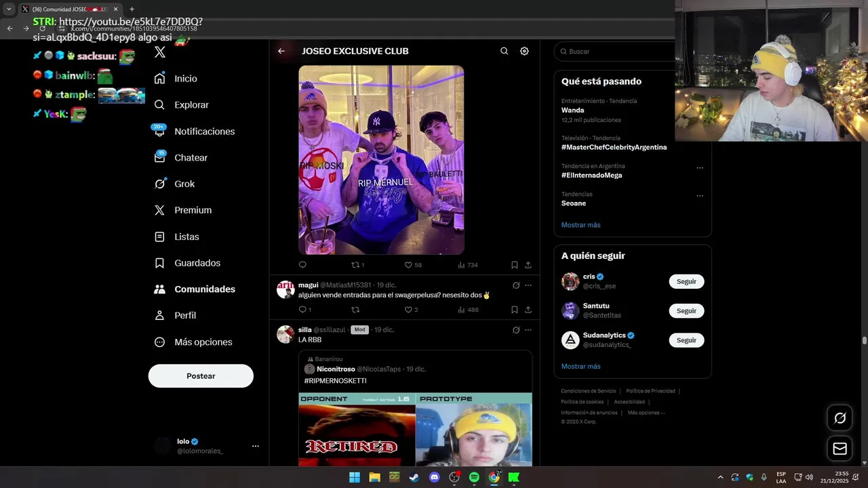Open Premium in the sidebar
The image size is (868, 488).
(x=183, y=210)
